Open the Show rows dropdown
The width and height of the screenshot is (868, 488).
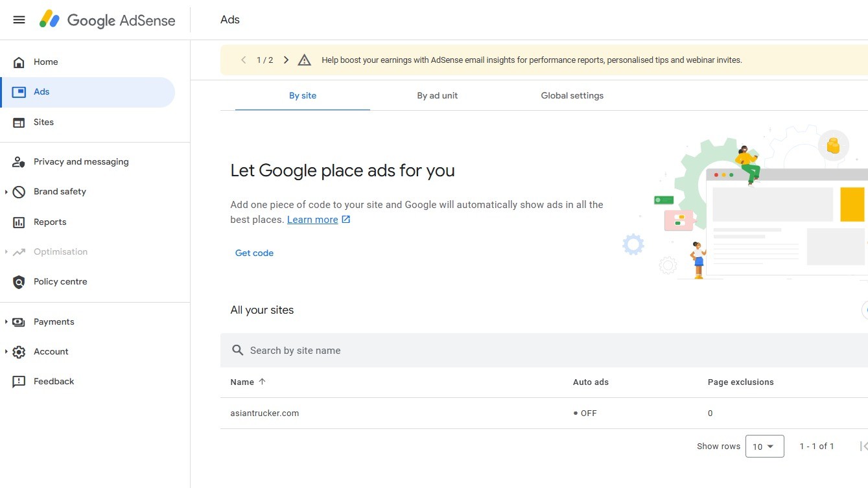pos(765,447)
